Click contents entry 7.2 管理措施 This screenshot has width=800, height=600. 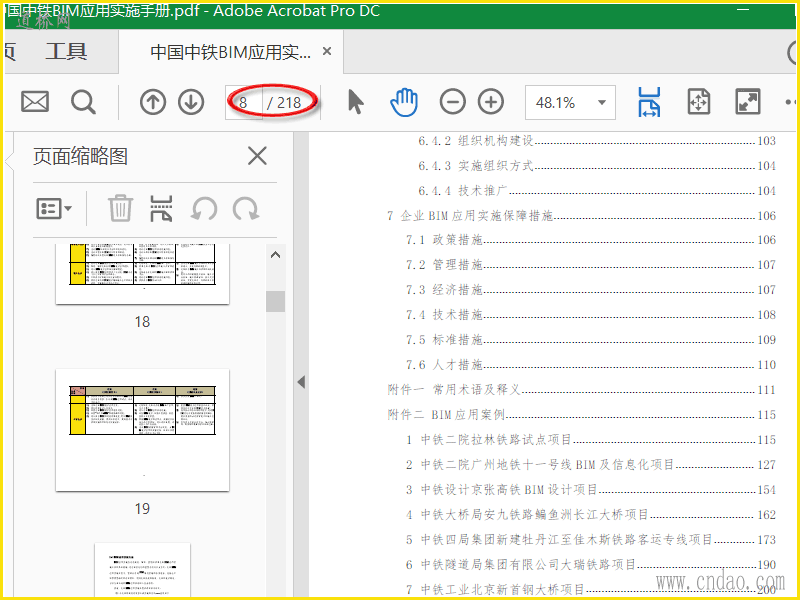click(x=590, y=265)
